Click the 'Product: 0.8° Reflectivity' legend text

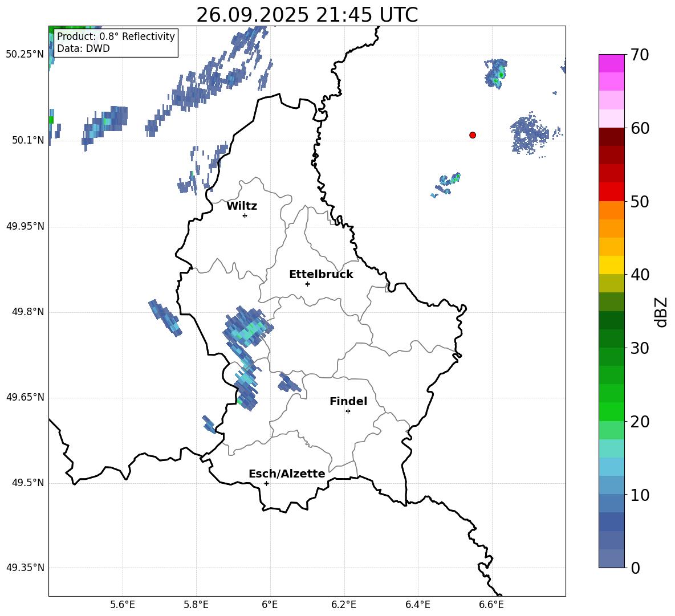point(116,36)
